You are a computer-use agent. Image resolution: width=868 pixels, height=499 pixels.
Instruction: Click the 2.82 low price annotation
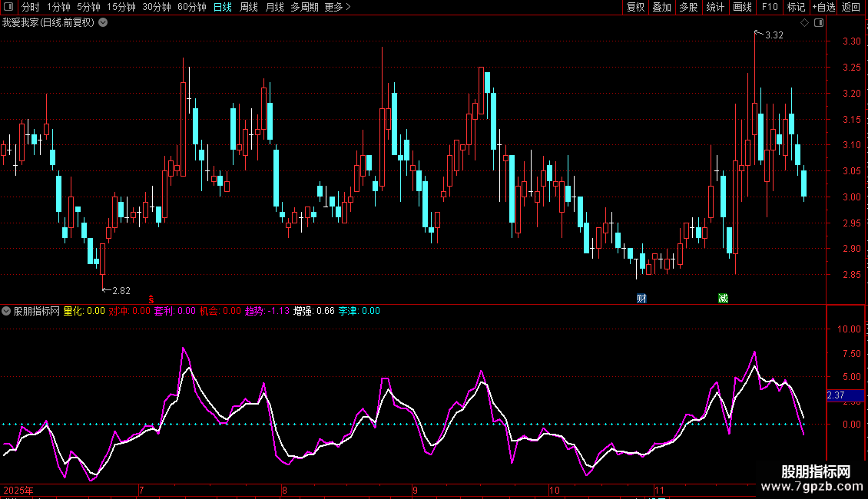[121, 291]
